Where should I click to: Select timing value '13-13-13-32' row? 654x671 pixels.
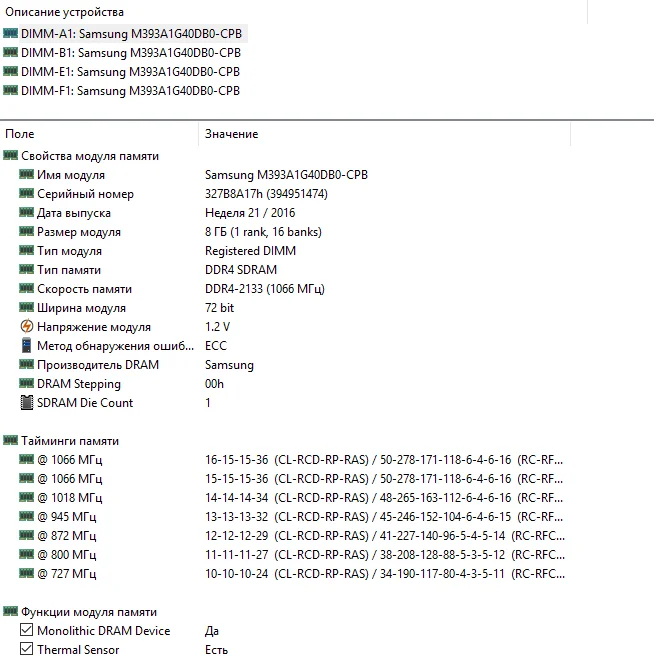pos(384,517)
